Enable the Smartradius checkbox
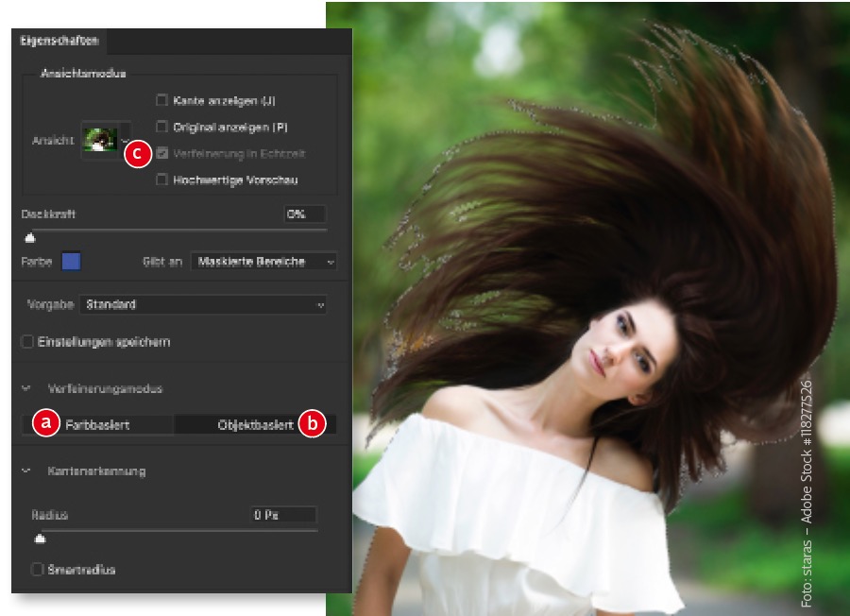The image size is (850, 616). (x=37, y=570)
